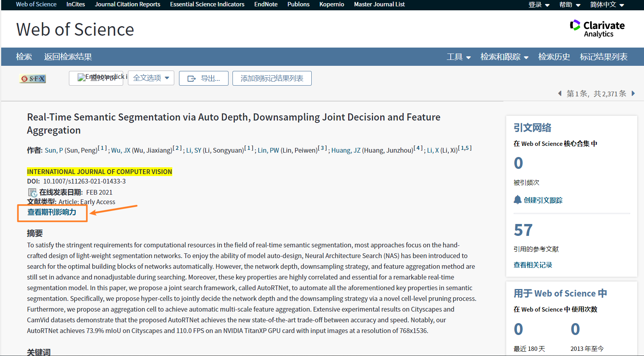Viewport: 644px width, 356px height.
Task: Click the bell icon for citation alert
Action: pyautogui.click(x=518, y=200)
